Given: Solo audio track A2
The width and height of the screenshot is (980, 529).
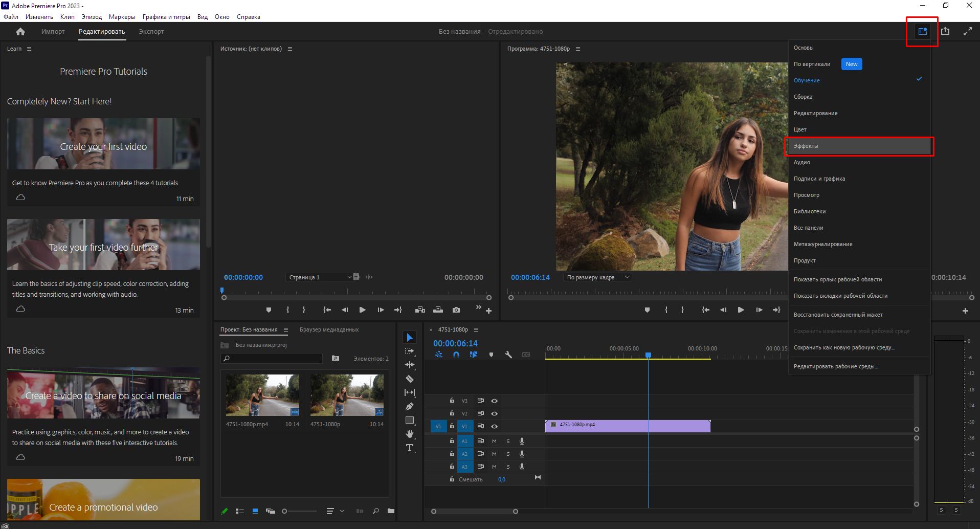Looking at the screenshot, I should coord(508,454).
